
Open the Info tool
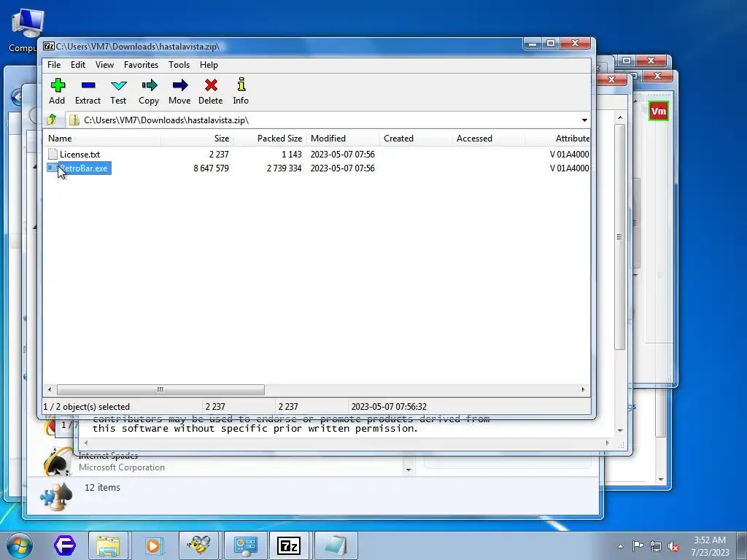pyautogui.click(x=241, y=85)
